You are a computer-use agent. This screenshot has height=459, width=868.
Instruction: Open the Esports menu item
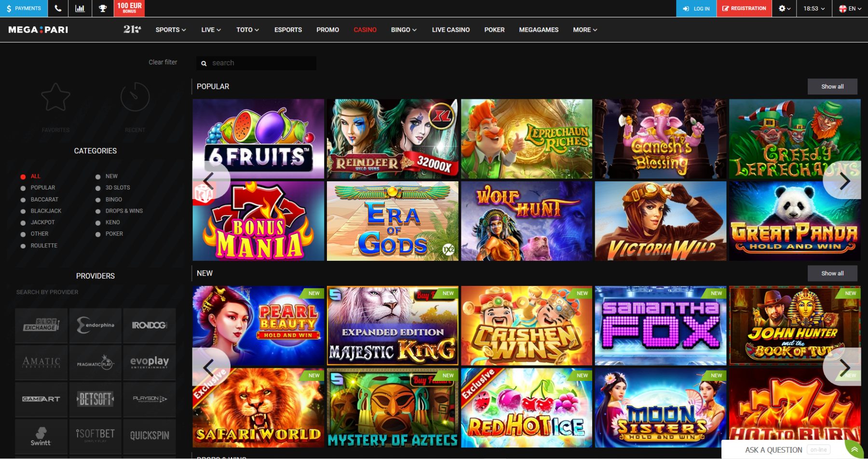[x=288, y=30]
